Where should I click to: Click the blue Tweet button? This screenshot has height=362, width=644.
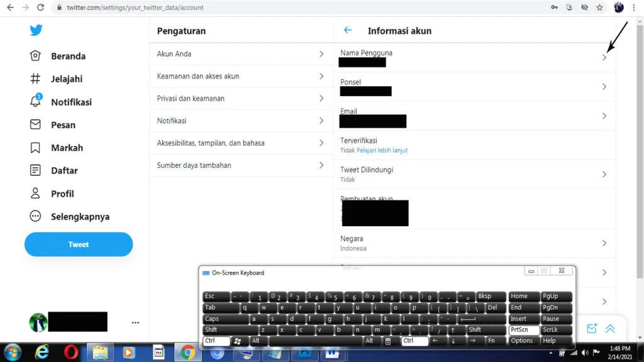[x=79, y=244]
